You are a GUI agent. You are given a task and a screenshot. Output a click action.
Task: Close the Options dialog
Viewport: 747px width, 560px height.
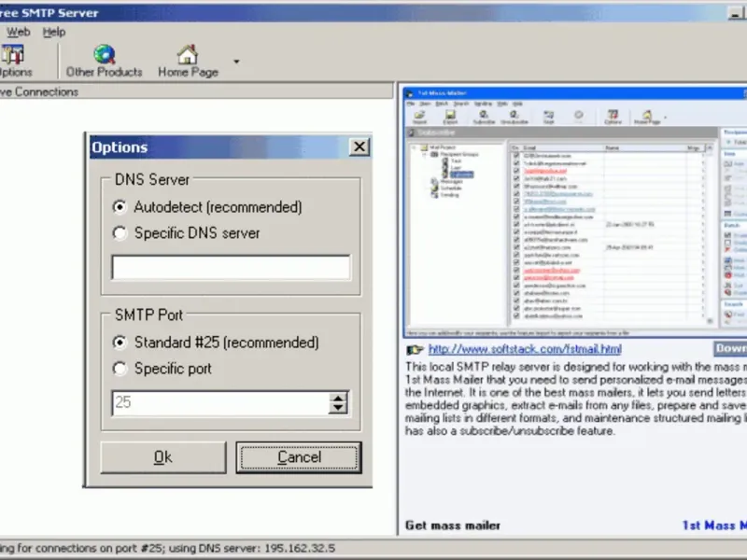pyautogui.click(x=359, y=147)
